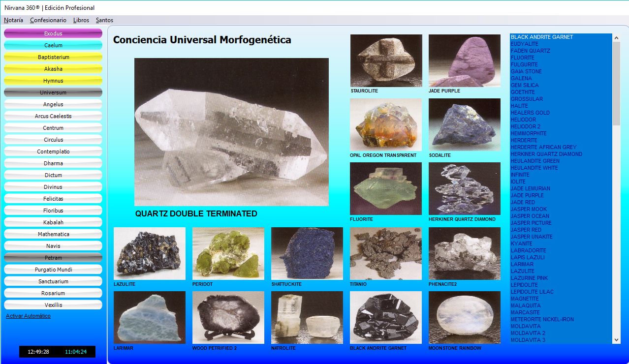629x364 pixels.
Task: Select the Navis button
Action: click(x=53, y=246)
